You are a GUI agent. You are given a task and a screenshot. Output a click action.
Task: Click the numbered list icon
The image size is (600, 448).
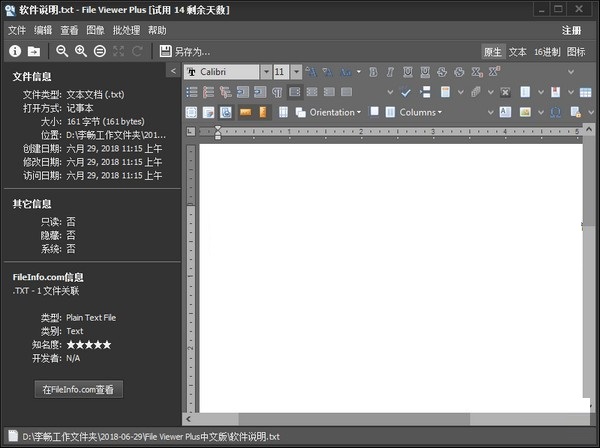[x=208, y=92]
